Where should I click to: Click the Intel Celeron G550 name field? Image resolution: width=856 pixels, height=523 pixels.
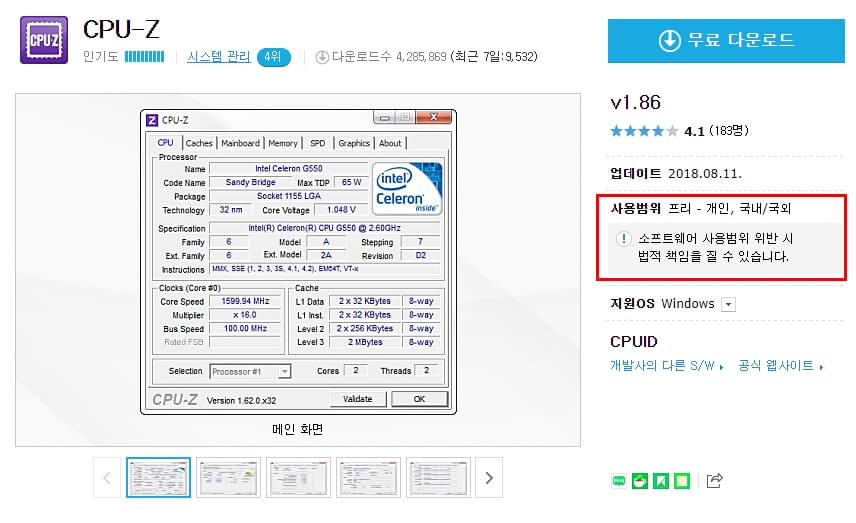[289, 169]
